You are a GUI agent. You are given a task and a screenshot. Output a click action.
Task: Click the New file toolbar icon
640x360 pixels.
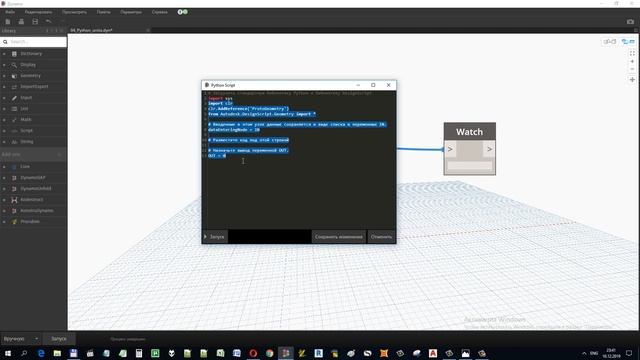click(8, 21)
